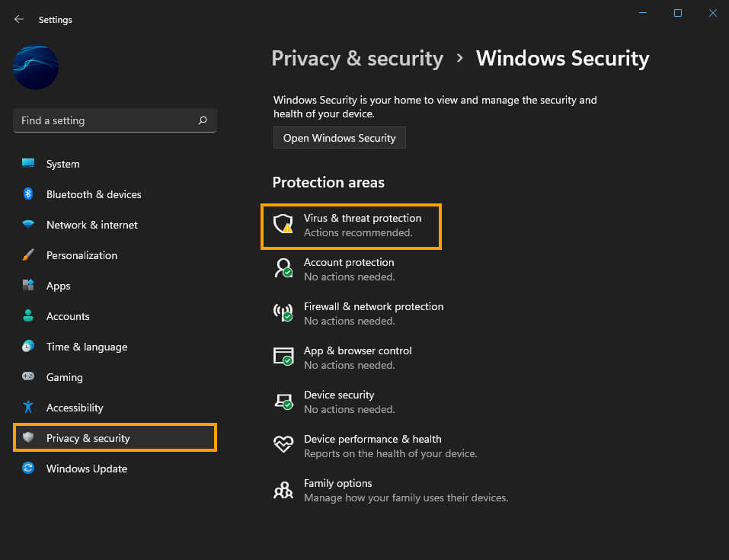Click the System monitor icon
729x560 pixels.
(28, 163)
